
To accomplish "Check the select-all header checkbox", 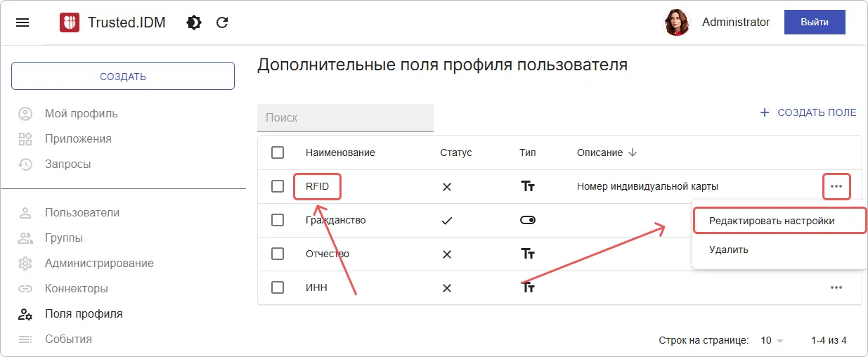I will point(278,152).
